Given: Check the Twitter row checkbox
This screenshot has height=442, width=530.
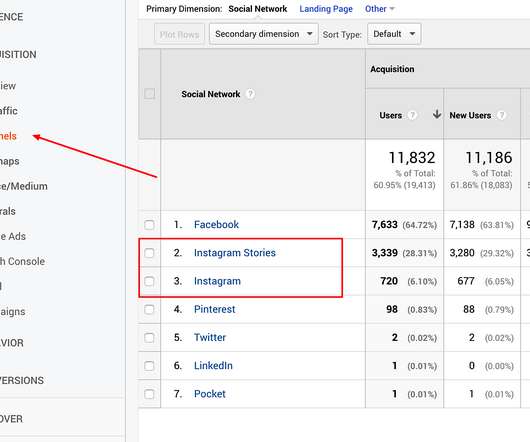Looking at the screenshot, I should [x=149, y=338].
